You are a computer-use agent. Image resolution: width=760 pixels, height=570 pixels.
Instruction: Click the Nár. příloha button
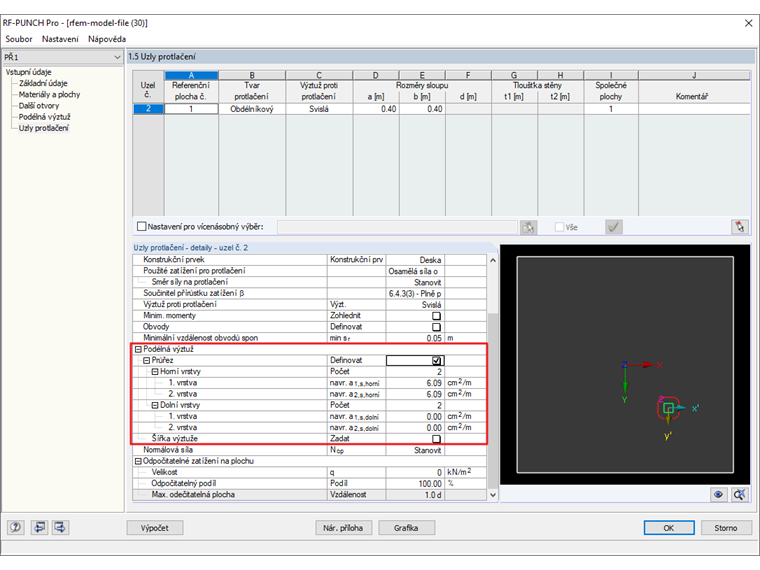click(343, 528)
